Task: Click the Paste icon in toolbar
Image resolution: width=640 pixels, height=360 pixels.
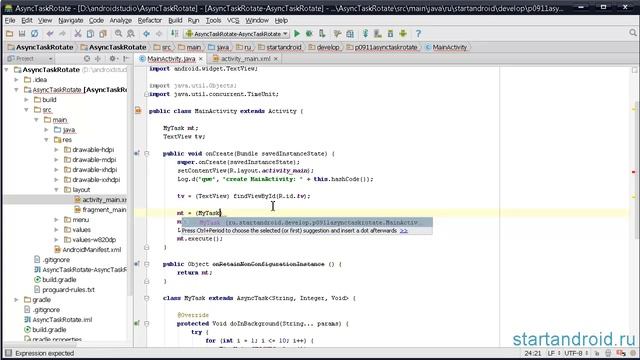Action: click(x=103, y=33)
